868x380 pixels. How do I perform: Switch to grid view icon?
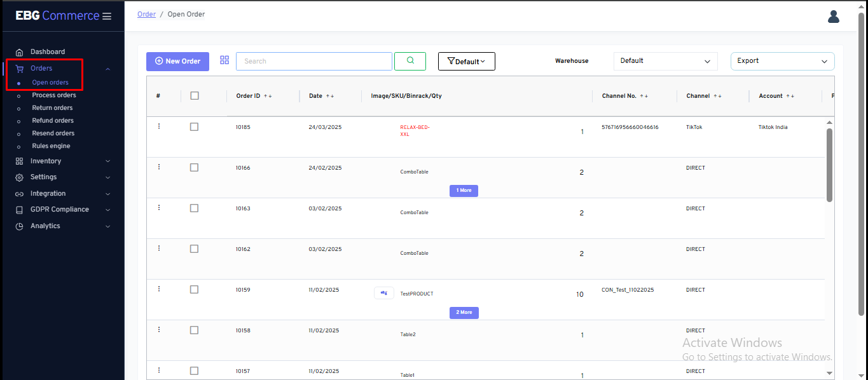[x=224, y=60]
